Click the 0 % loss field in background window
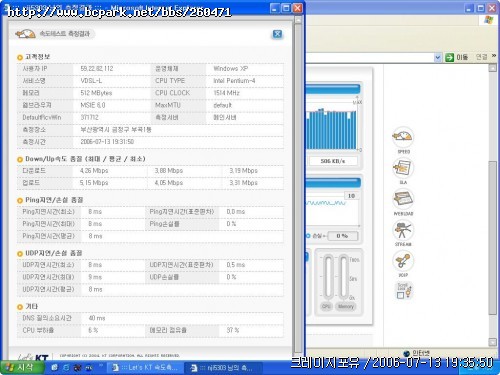The width and height of the screenshot is (500, 375). 342,236
